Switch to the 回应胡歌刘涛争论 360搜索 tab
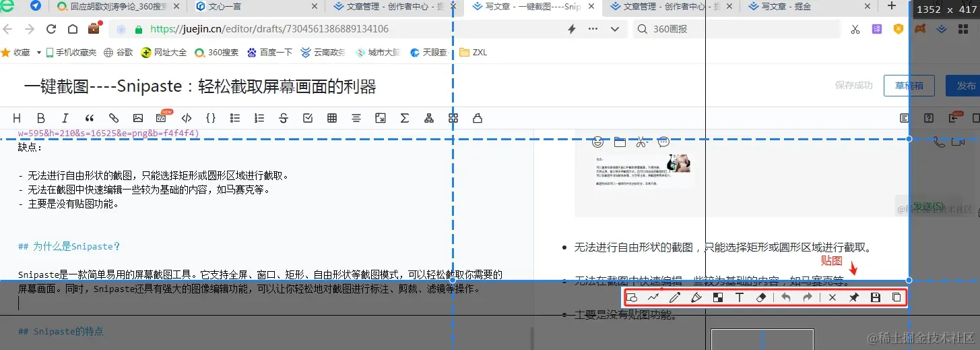The image size is (980, 350). point(119,7)
